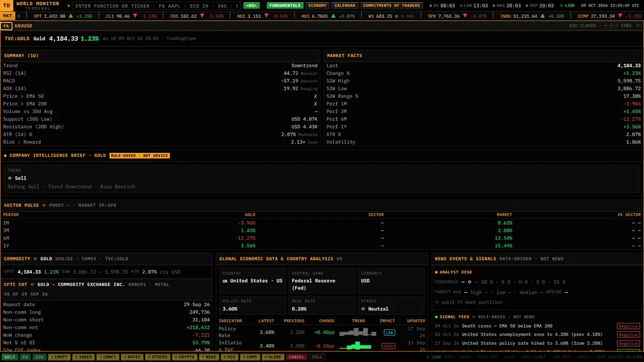644x362 pixels.
Task: Select XPT quote in ticker strip
Action: (x=63, y=16)
